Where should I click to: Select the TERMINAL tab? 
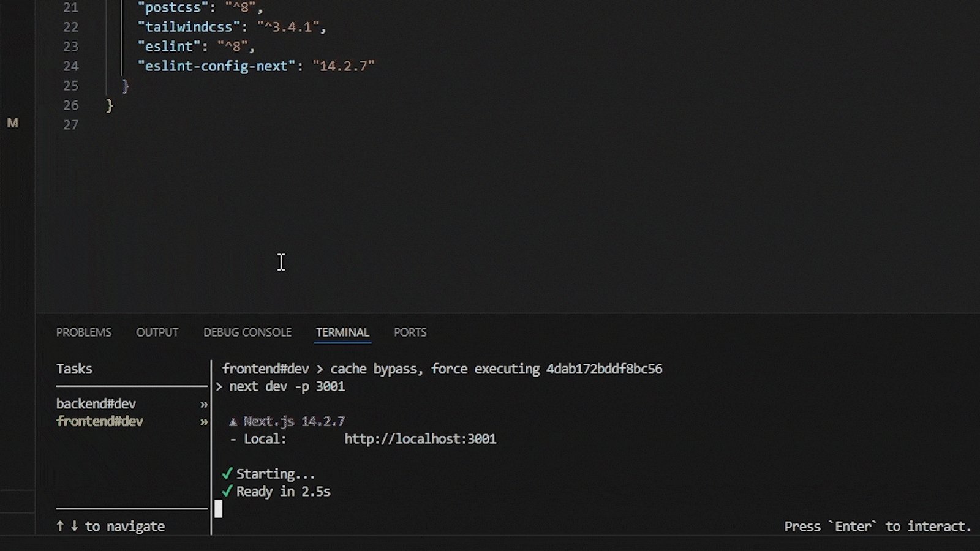(x=342, y=332)
